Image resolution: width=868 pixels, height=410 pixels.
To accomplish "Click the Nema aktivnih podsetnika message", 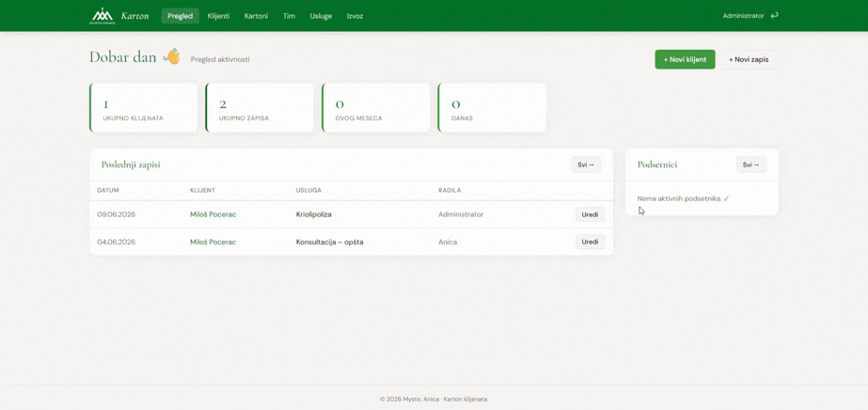I will (683, 198).
